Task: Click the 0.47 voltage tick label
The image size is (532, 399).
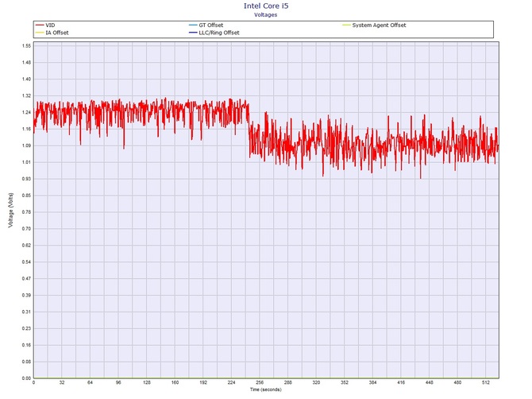Action: 26,278
